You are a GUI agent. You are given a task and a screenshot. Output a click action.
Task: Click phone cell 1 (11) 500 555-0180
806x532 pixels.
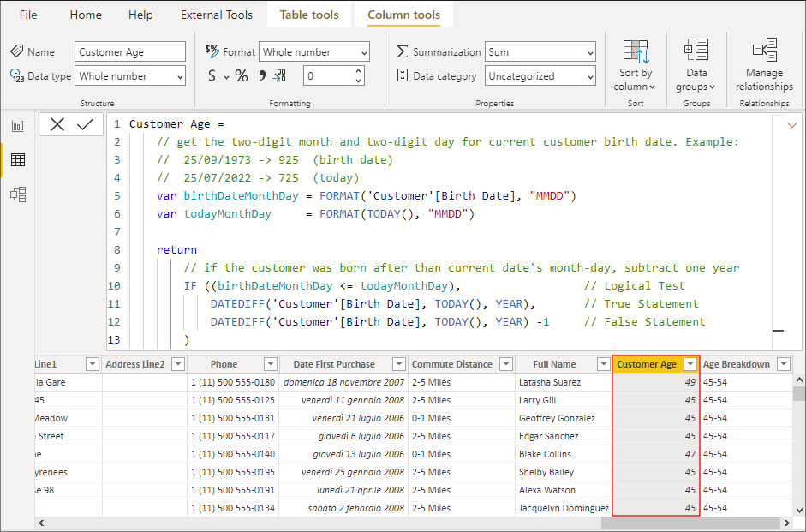[x=233, y=382]
